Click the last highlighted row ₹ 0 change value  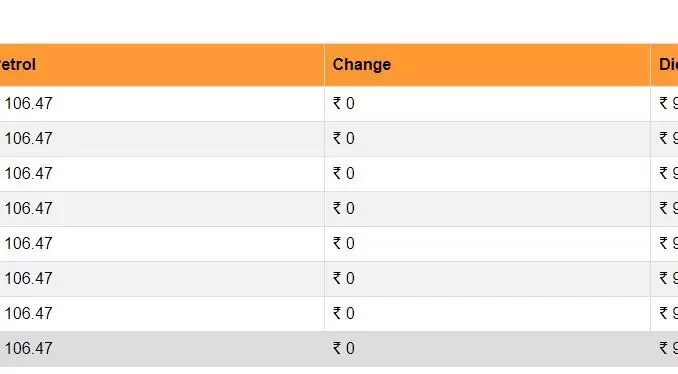pyautogui.click(x=344, y=348)
